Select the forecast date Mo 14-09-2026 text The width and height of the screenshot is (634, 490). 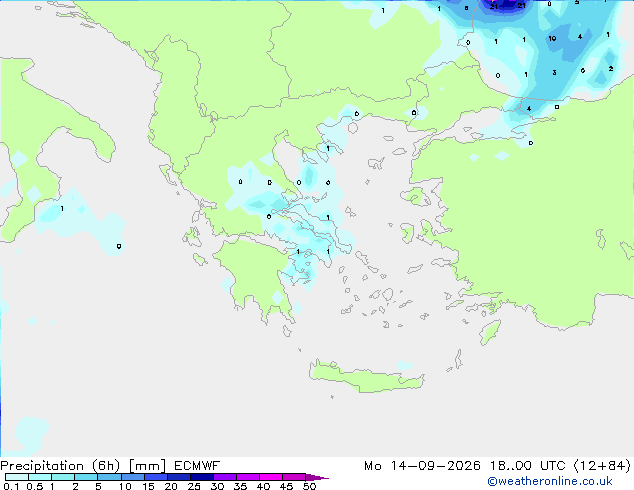point(422,466)
